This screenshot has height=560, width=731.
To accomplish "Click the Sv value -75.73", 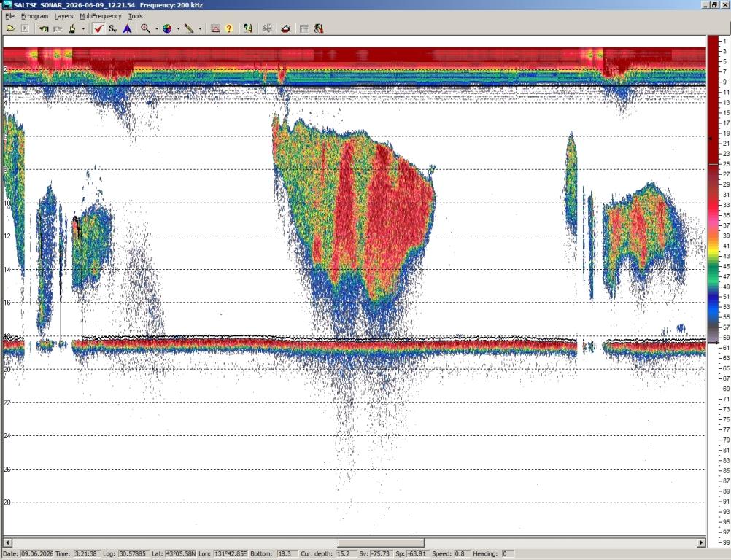I will pos(380,554).
